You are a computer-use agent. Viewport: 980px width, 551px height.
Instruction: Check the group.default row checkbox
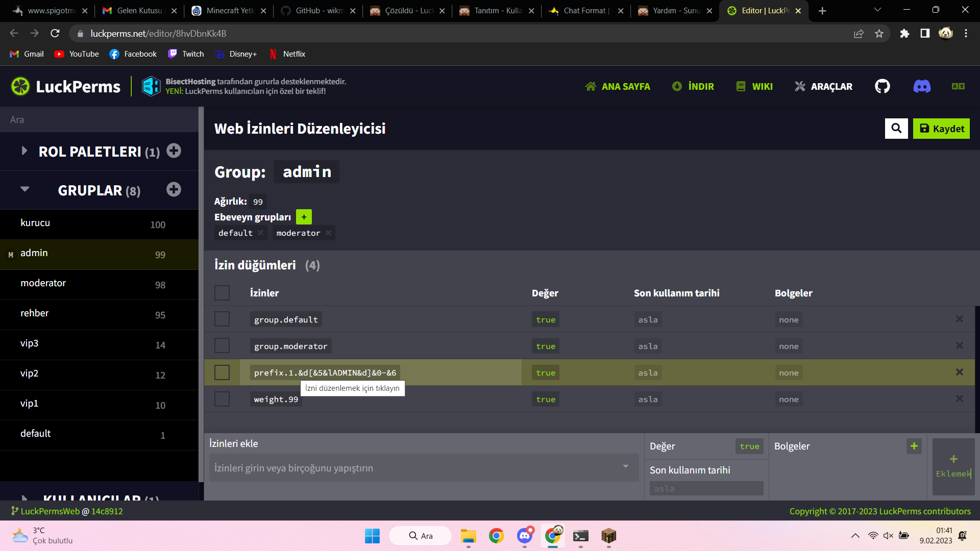pos(222,319)
